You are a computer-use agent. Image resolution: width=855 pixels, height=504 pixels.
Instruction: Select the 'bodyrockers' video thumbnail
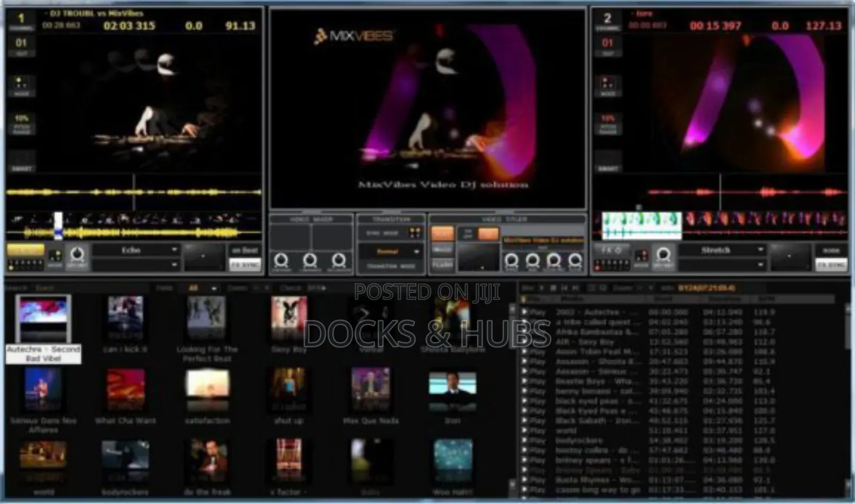pos(125,461)
